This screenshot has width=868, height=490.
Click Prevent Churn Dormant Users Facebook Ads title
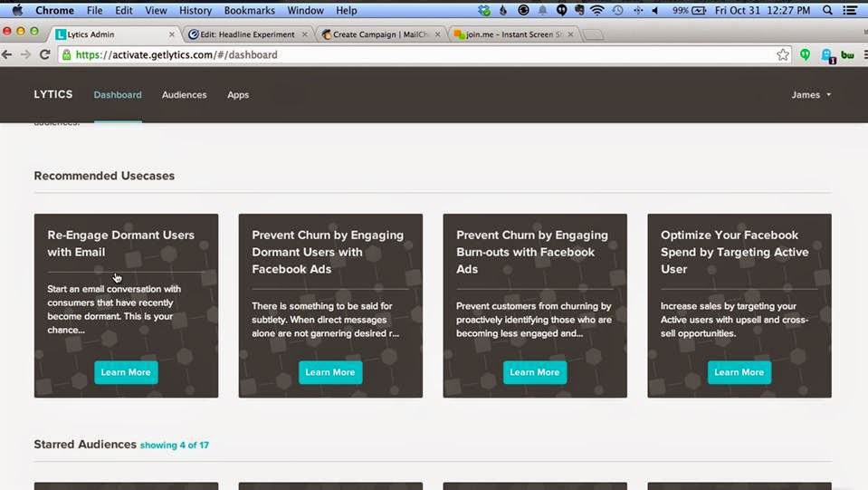point(328,252)
